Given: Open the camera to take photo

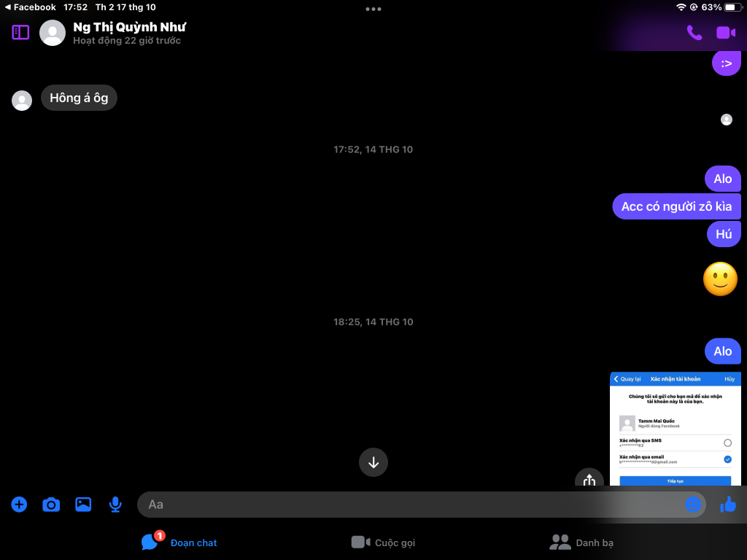Looking at the screenshot, I should click(51, 504).
